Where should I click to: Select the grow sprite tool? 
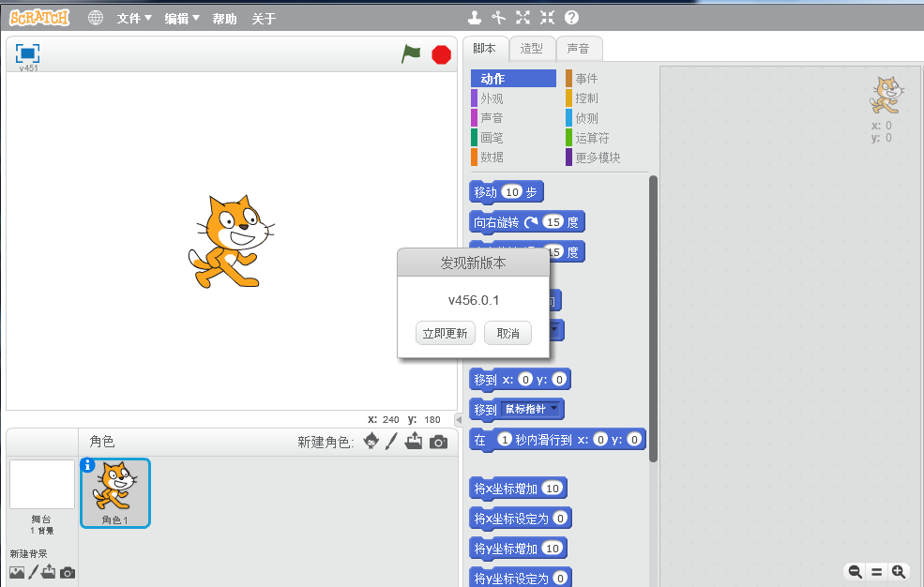[x=523, y=18]
